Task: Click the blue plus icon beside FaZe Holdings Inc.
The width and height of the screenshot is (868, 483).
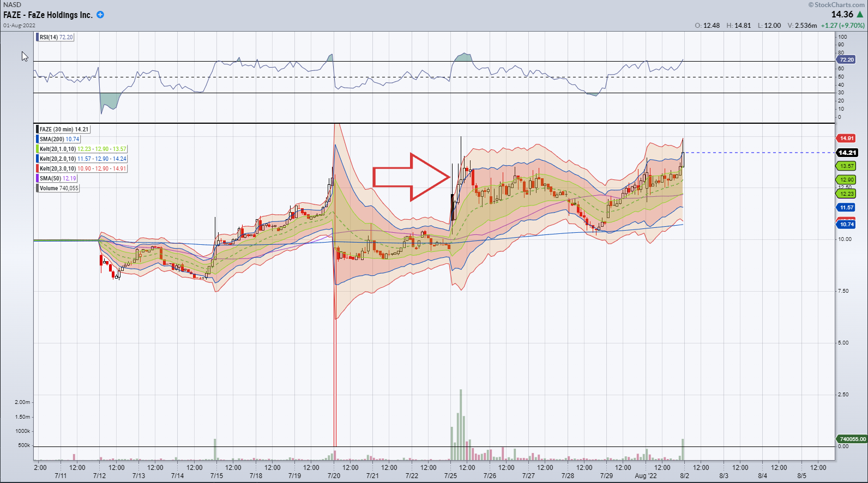Action: [x=100, y=15]
